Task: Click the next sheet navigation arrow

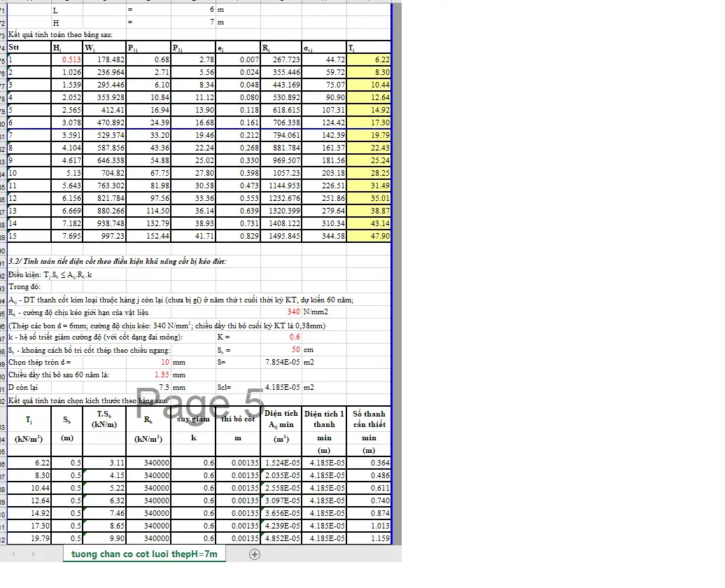Action: click(x=33, y=554)
